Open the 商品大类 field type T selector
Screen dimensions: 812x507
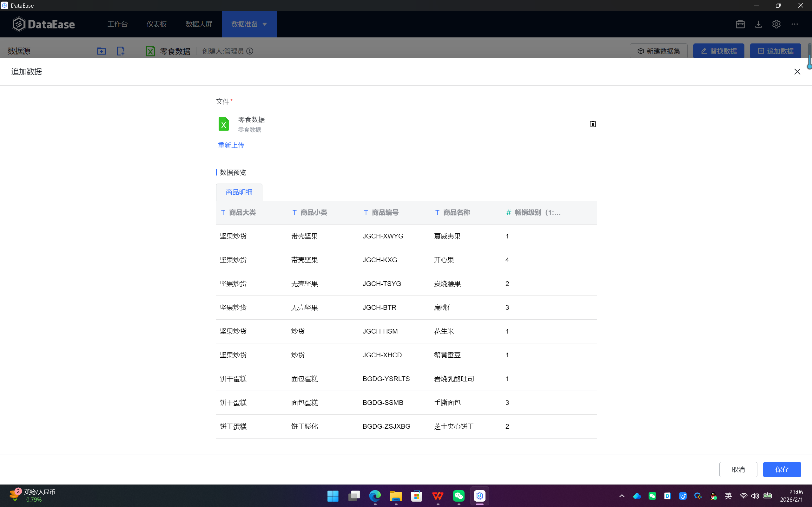tap(223, 212)
